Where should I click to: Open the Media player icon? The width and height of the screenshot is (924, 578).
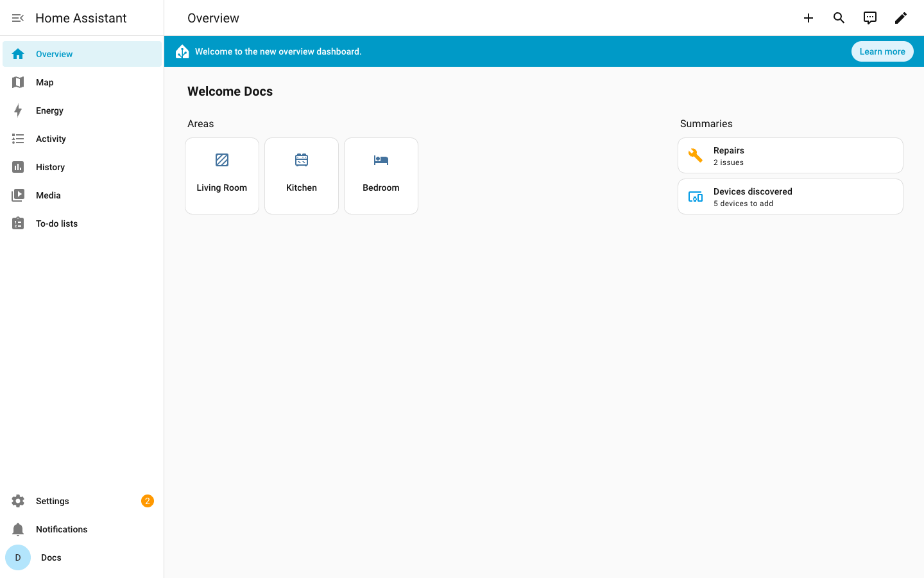[x=18, y=195]
